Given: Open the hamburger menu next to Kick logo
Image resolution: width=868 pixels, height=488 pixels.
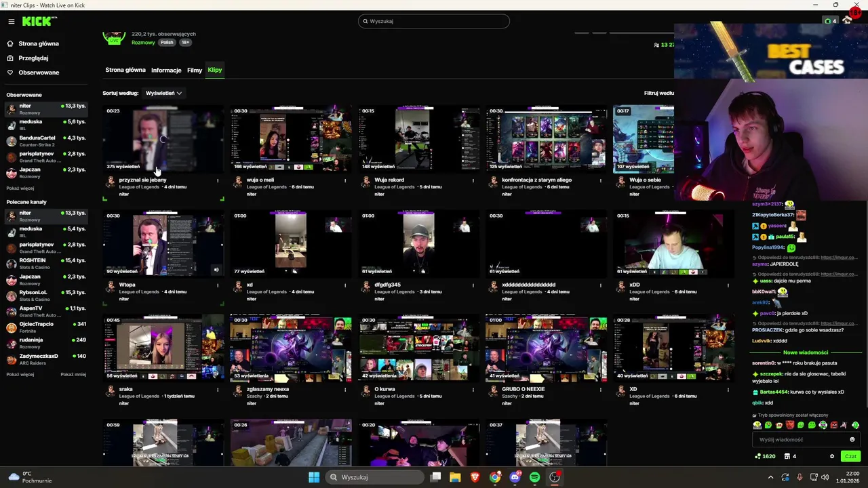Looking at the screenshot, I should point(11,21).
